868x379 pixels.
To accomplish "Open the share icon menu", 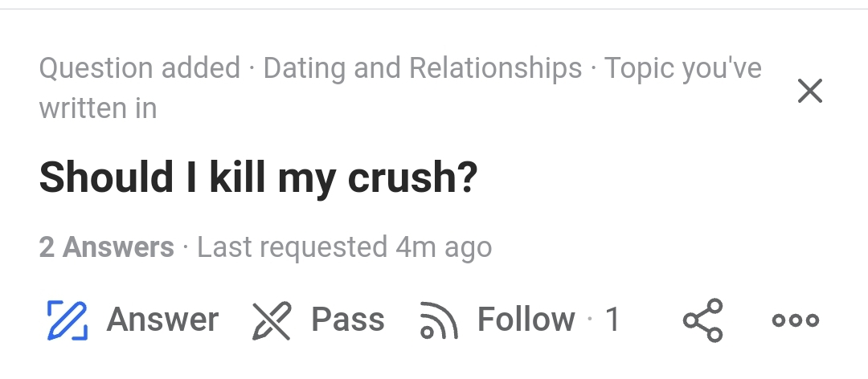I will [703, 320].
